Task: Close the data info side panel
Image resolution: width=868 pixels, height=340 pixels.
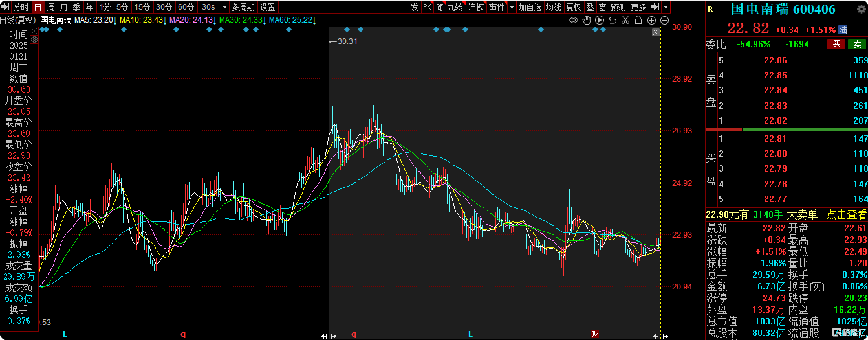Action: pos(34,31)
